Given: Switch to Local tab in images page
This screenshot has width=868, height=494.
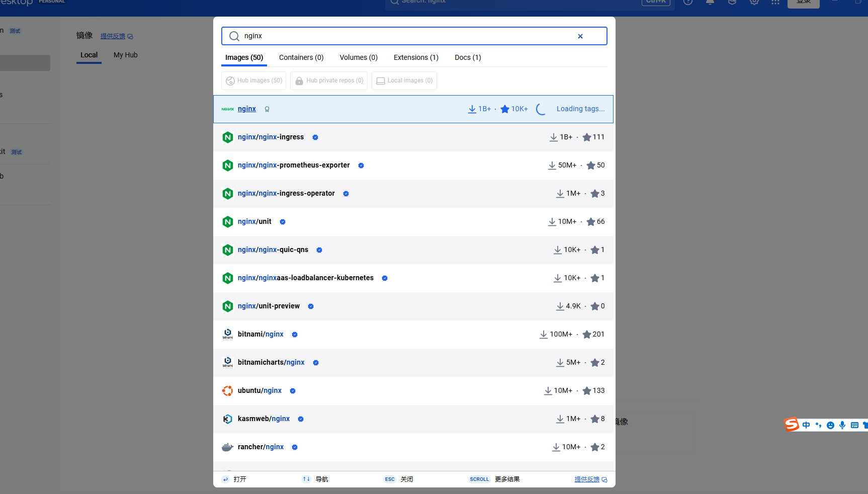Looking at the screenshot, I should [89, 55].
